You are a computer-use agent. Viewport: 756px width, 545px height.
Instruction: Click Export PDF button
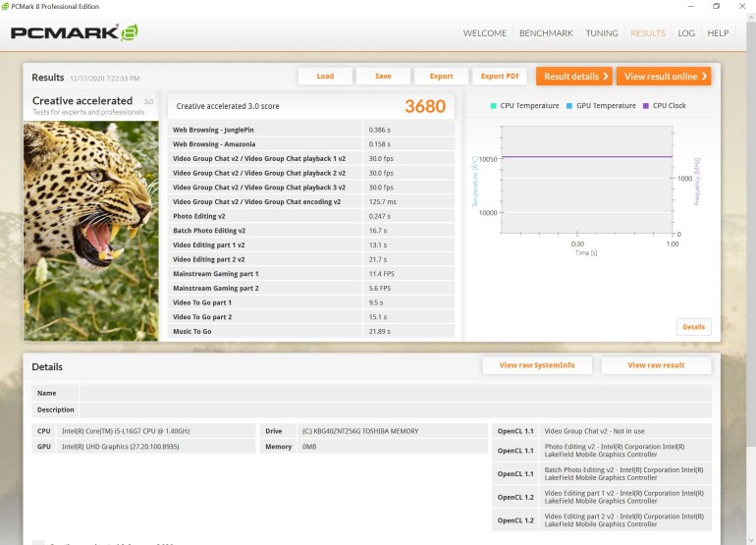pos(500,77)
